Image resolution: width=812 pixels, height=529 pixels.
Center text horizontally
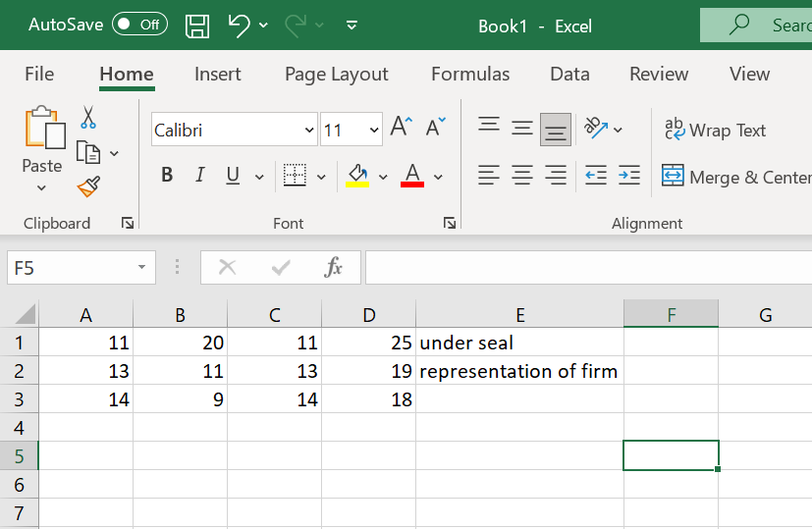pos(522,176)
